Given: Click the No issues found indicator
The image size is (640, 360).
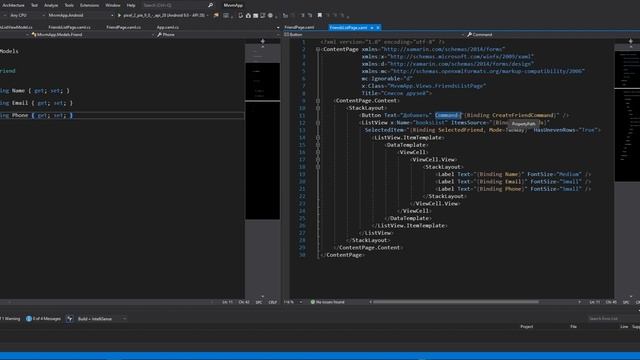Looking at the screenshot, I should point(327,302).
